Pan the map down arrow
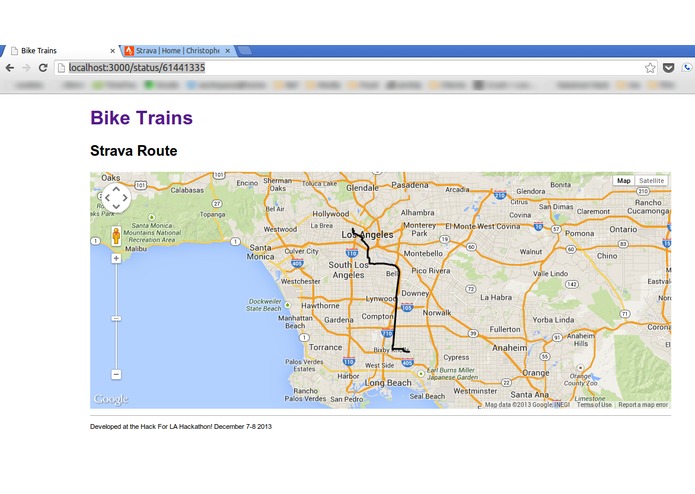The height and width of the screenshot is (494, 695). pos(116,207)
